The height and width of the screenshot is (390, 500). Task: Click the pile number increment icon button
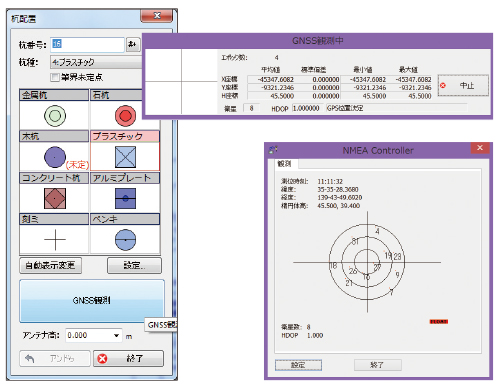click(133, 44)
